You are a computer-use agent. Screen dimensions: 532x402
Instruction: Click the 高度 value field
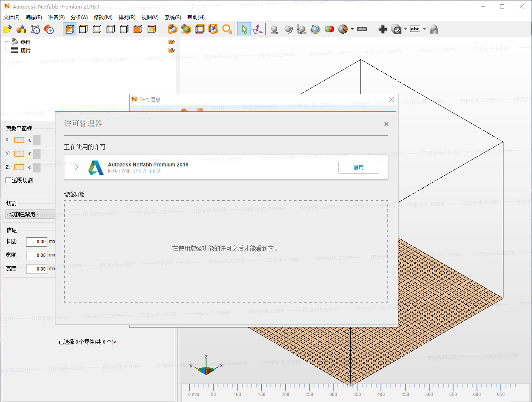click(37, 269)
